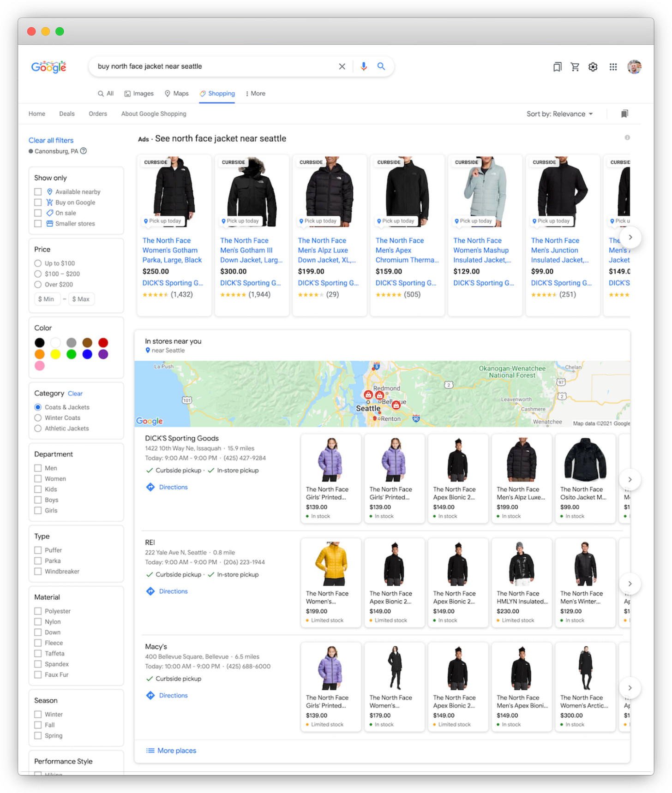
Task: Focus the search query text field
Action: click(215, 66)
